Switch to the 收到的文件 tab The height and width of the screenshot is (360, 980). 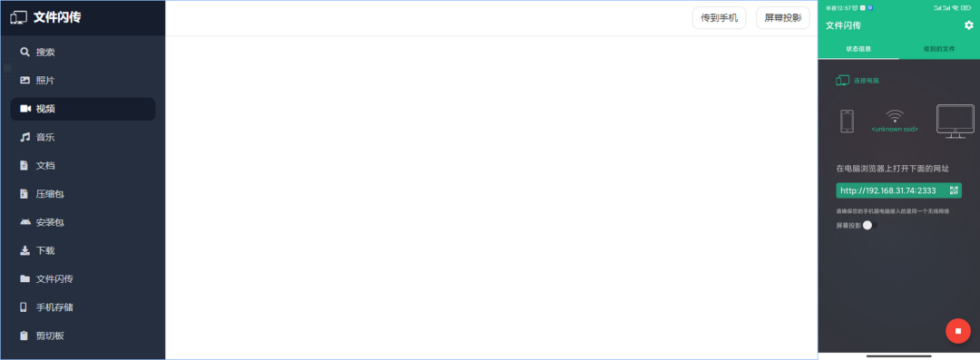coord(939,48)
